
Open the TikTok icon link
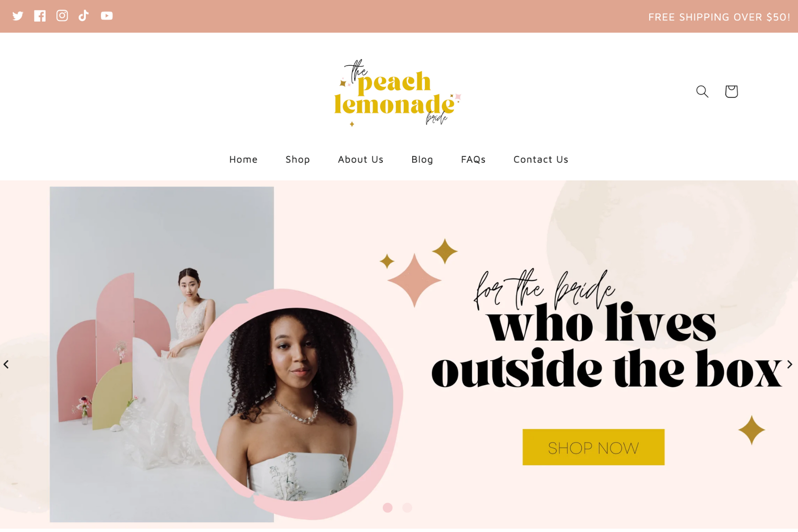[84, 16]
